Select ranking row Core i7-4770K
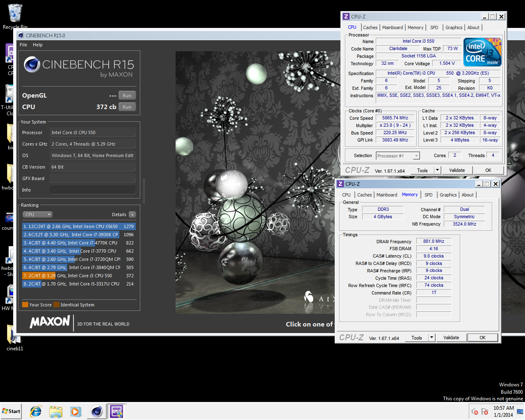This screenshot has height=420, width=525. point(79,243)
